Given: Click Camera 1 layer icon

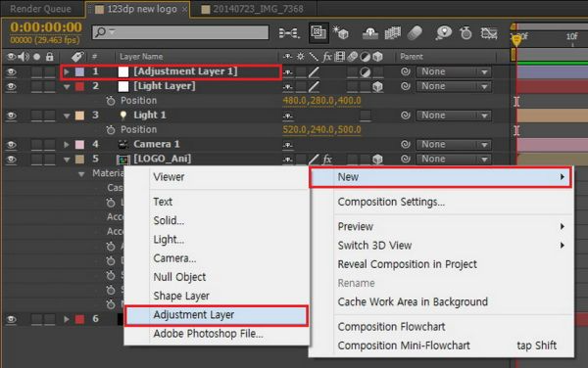Looking at the screenshot, I should [123, 144].
